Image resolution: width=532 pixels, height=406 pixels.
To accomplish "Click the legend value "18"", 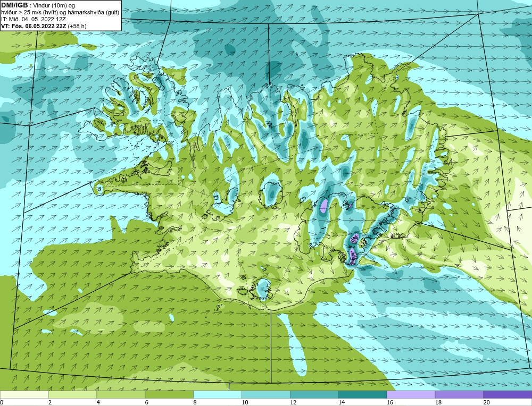I will tap(438, 402).
